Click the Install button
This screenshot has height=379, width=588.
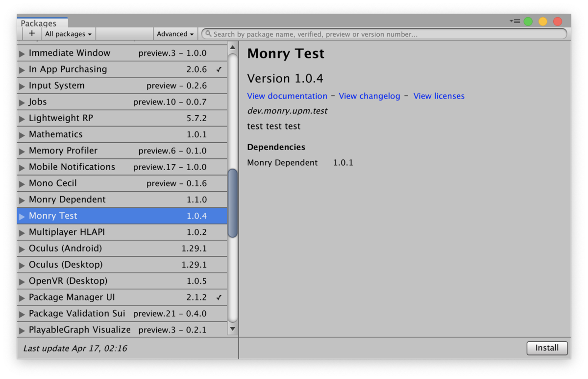click(547, 348)
